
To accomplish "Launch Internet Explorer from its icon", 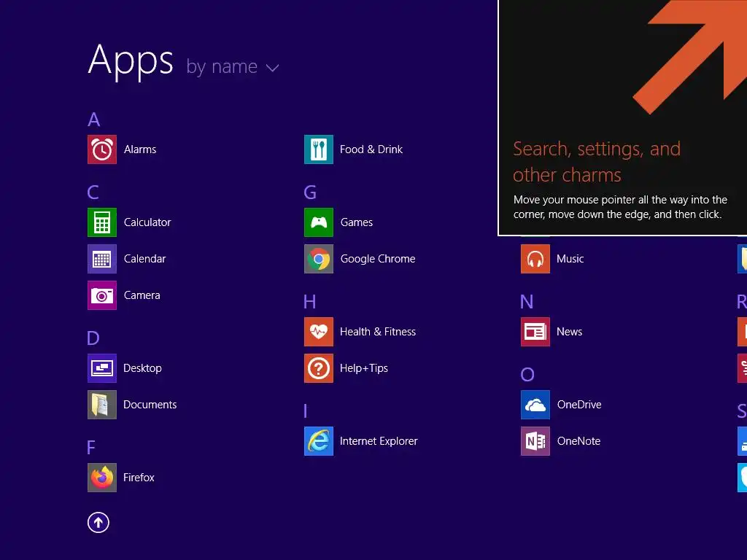I will click(319, 441).
